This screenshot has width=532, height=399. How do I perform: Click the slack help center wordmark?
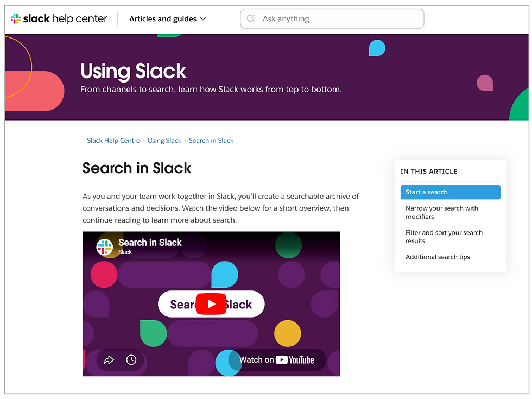coord(65,18)
